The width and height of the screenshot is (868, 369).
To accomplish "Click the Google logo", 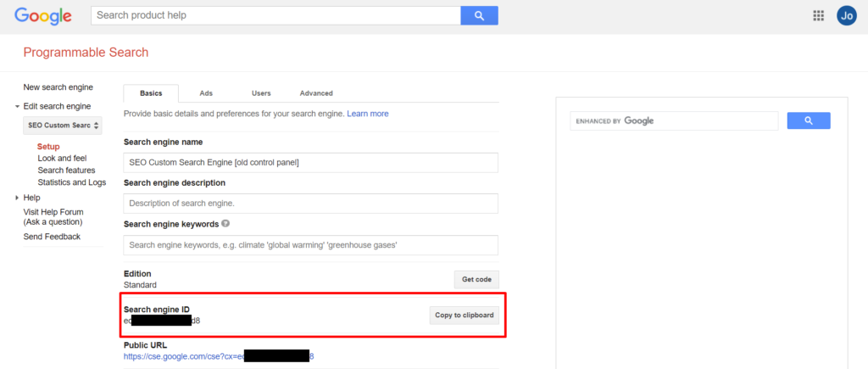I will coord(43,16).
